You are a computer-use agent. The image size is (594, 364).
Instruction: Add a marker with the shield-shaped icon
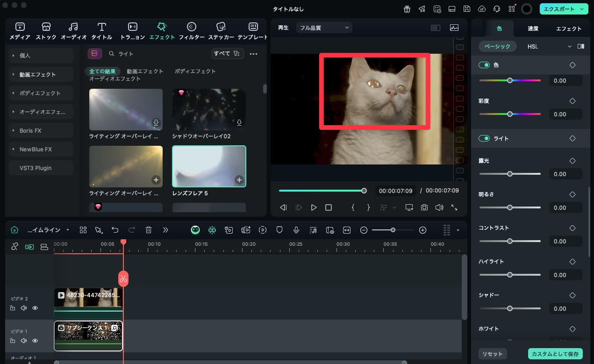[x=279, y=230]
